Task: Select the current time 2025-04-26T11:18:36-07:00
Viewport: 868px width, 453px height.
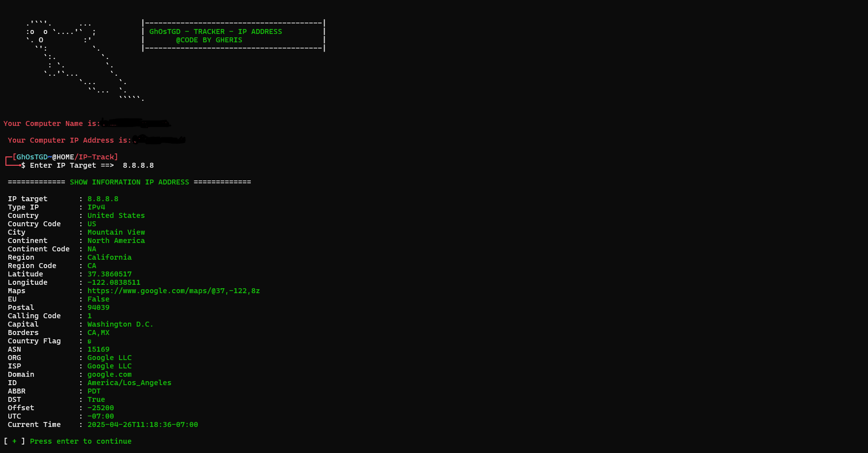Action: click(x=143, y=424)
